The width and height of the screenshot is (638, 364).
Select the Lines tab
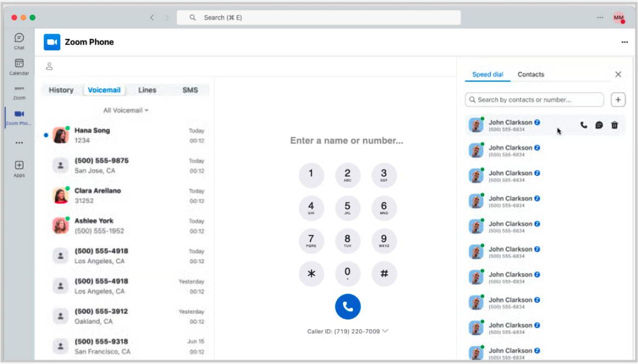point(147,90)
